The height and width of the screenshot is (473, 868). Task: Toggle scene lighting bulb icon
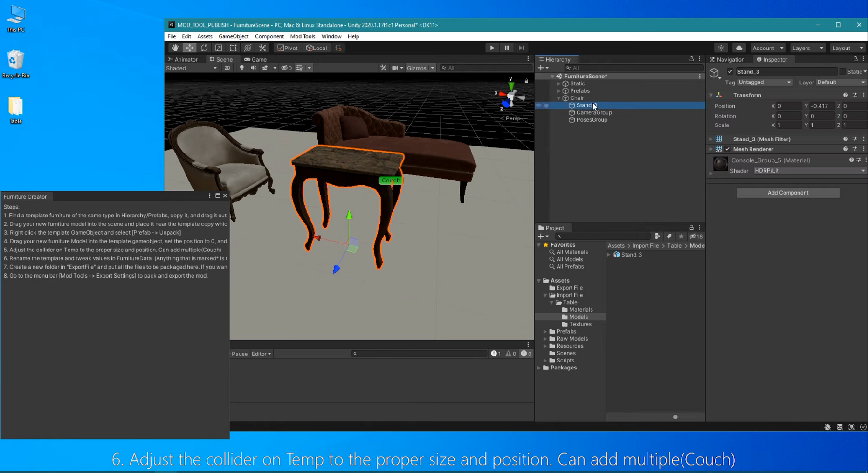241,68
